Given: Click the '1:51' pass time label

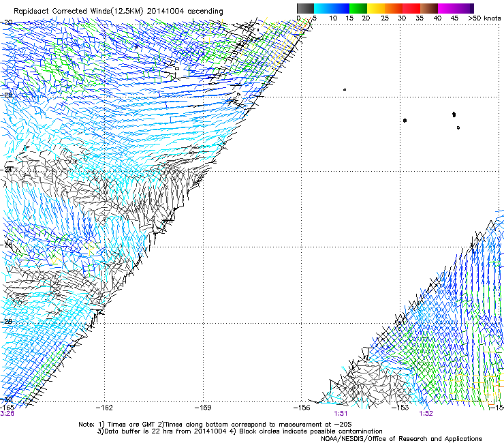Looking at the screenshot, I should coord(341,414).
